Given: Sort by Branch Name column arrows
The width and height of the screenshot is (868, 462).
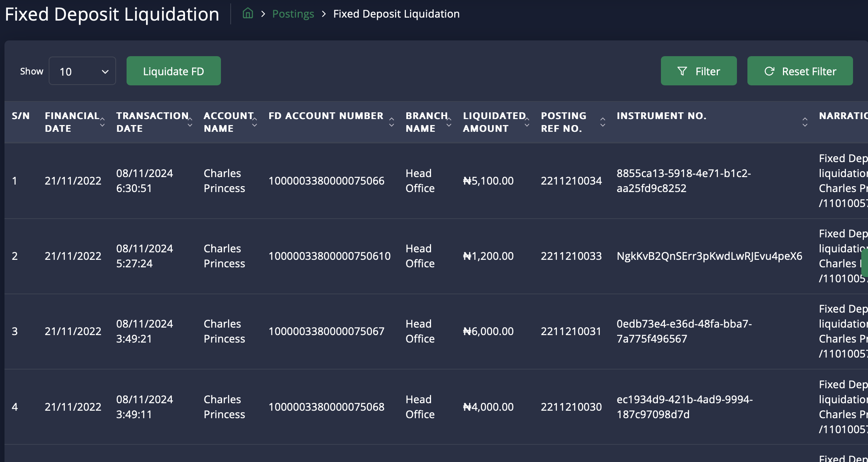Looking at the screenshot, I should (x=449, y=122).
